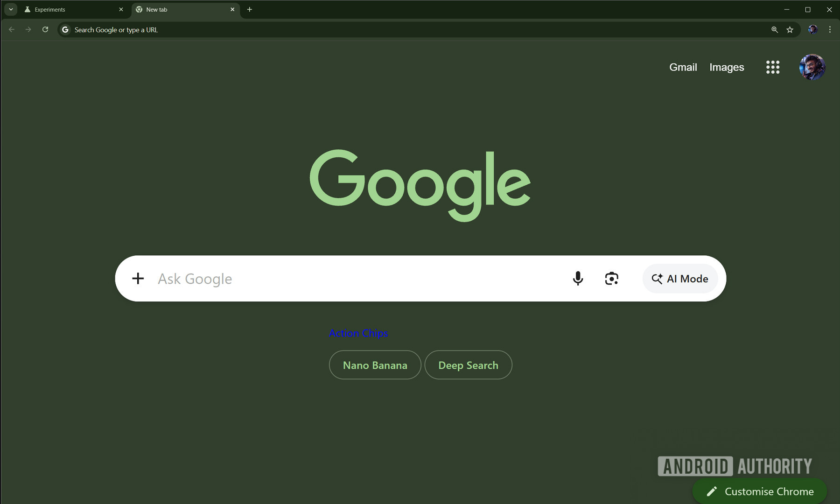840x504 pixels.
Task: Open the Chrome three-dot menu
Action: click(x=830, y=29)
